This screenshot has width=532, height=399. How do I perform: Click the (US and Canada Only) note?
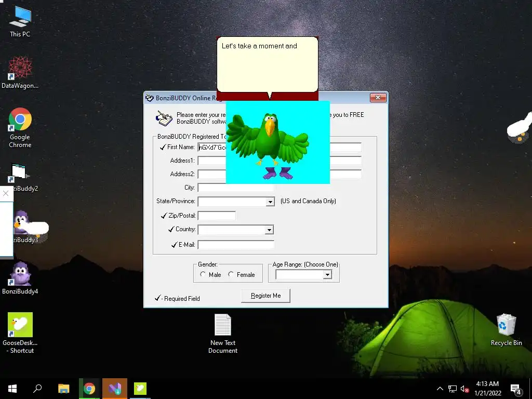pyautogui.click(x=308, y=201)
